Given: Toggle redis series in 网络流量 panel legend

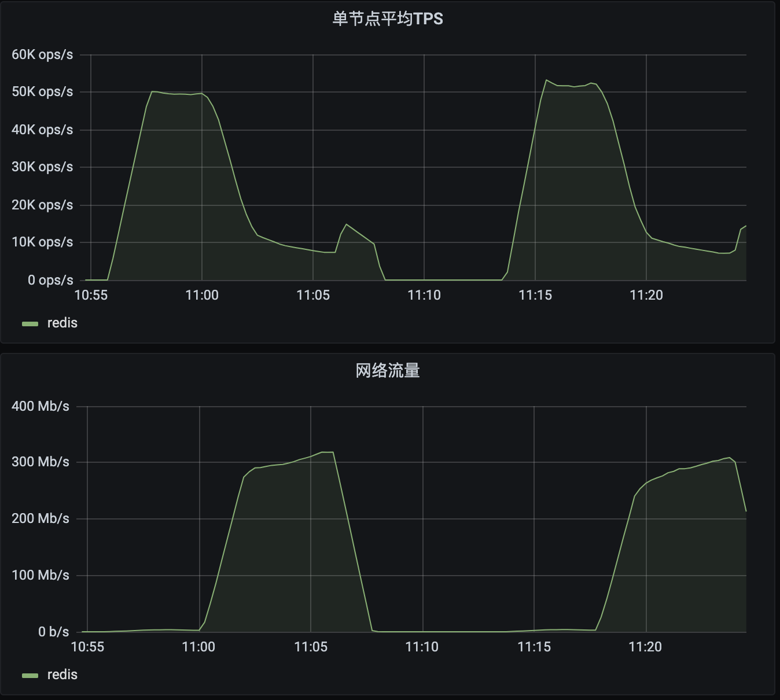Looking at the screenshot, I should tap(62, 675).
